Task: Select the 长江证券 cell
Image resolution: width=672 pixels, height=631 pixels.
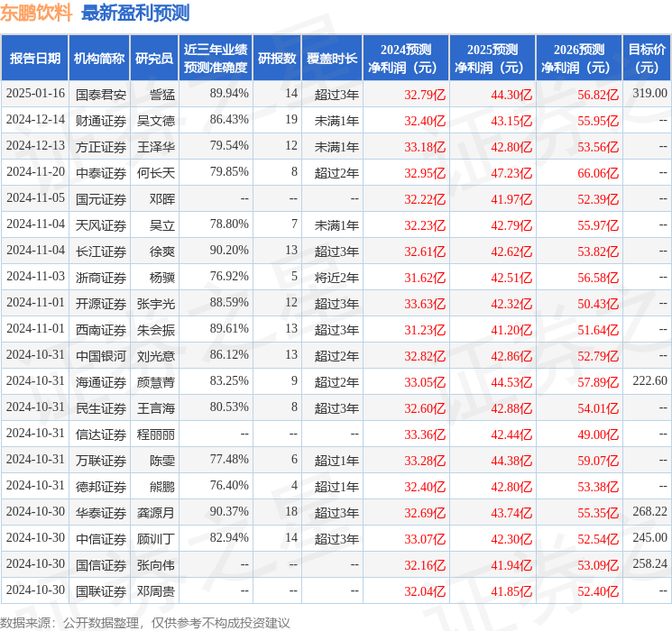Action: [101, 251]
